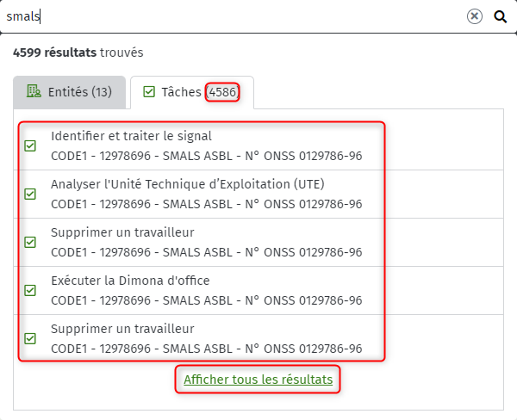Open the Exécuter la Dimona d'office result
Viewport: 517px width, 420px height.
pos(258,291)
